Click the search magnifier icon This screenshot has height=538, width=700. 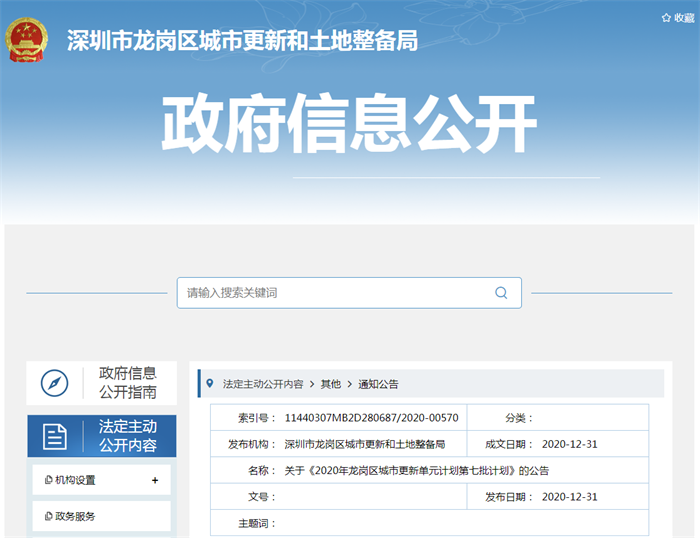[501, 293]
